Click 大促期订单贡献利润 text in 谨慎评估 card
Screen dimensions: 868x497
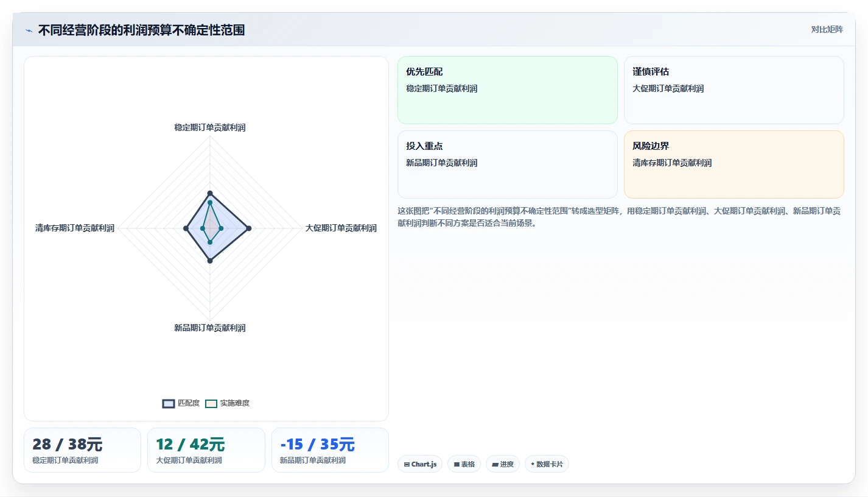click(668, 88)
